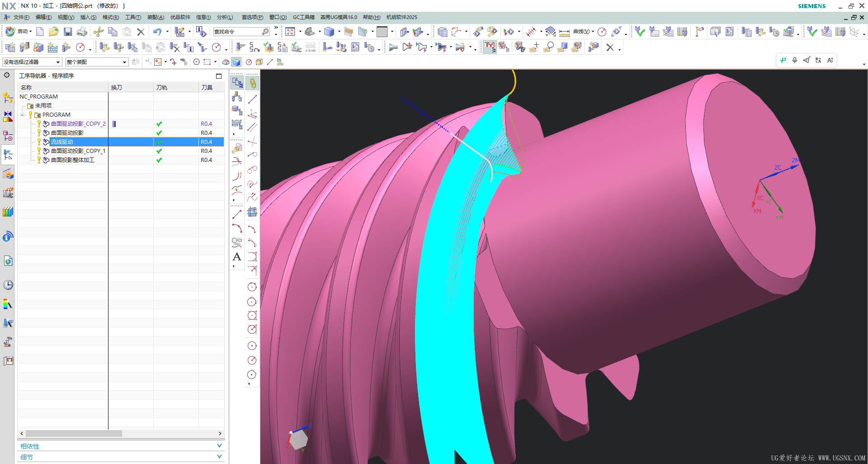The image size is (868, 464).
Task: Click the Undo arrow icon
Action: click(x=157, y=32)
